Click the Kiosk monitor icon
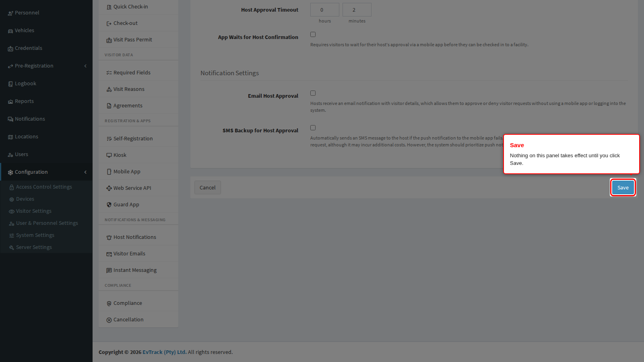 pos(109,155)
